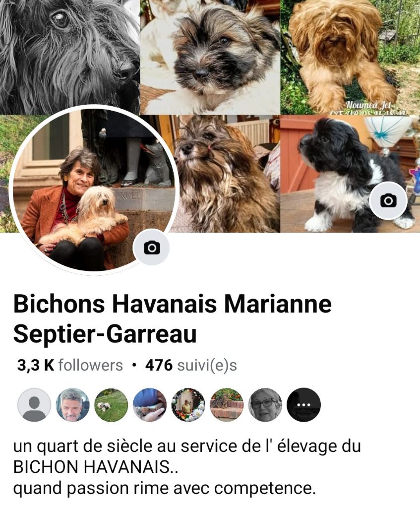Open the white dog on grass follower avatar
Screen dimensions: 420x508
click(111, 405)
